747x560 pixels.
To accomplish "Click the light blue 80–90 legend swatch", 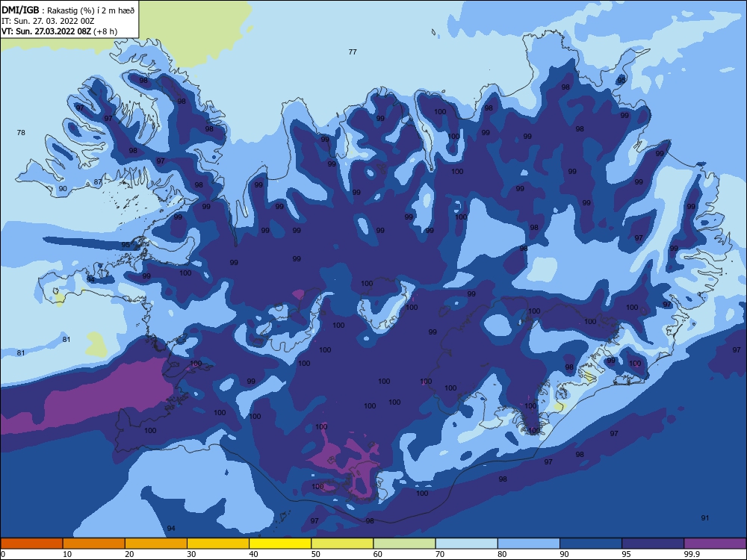I will [529, 544].
